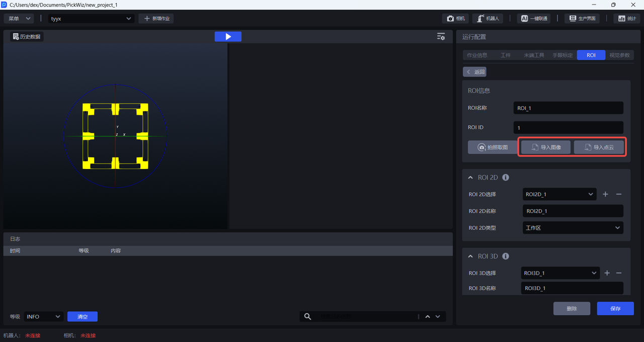This screenshot has height=342, width=644.
Task: Click the 导入点云 import point cloud button
Action: pos(599,147)
